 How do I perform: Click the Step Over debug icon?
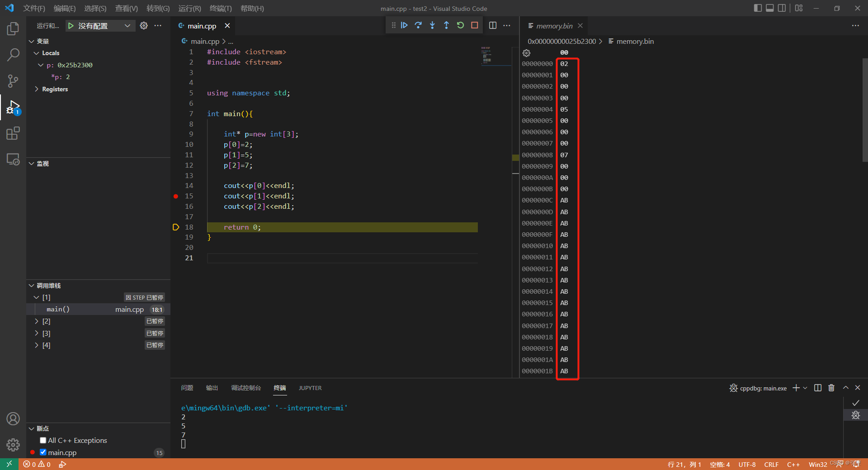pyautogui.click(x=418, y=25)
